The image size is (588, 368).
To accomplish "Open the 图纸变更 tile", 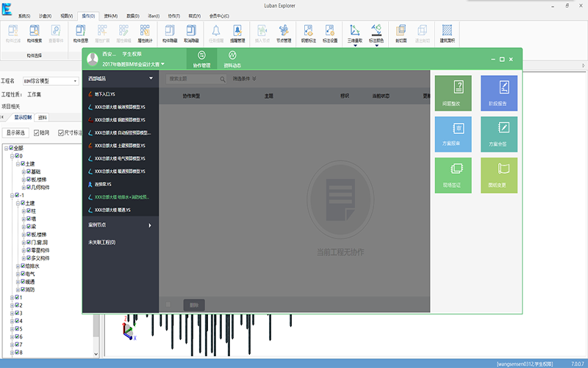I will click(499, 175).
